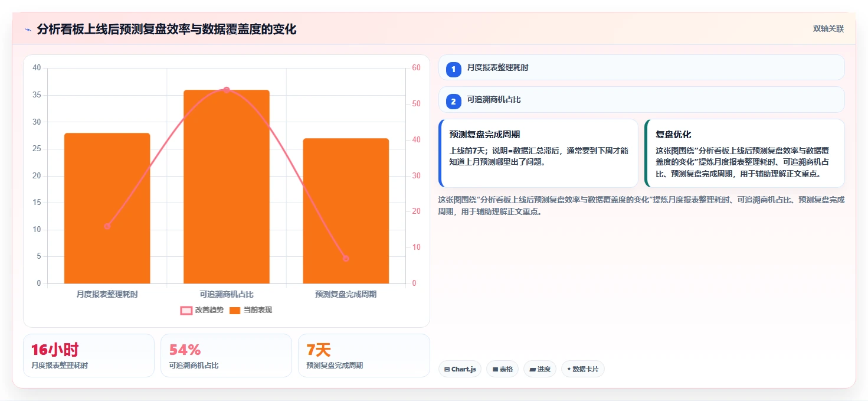Open the 复盘优化 info card
This screenshot has width=868, height=401.
(745, 153)
